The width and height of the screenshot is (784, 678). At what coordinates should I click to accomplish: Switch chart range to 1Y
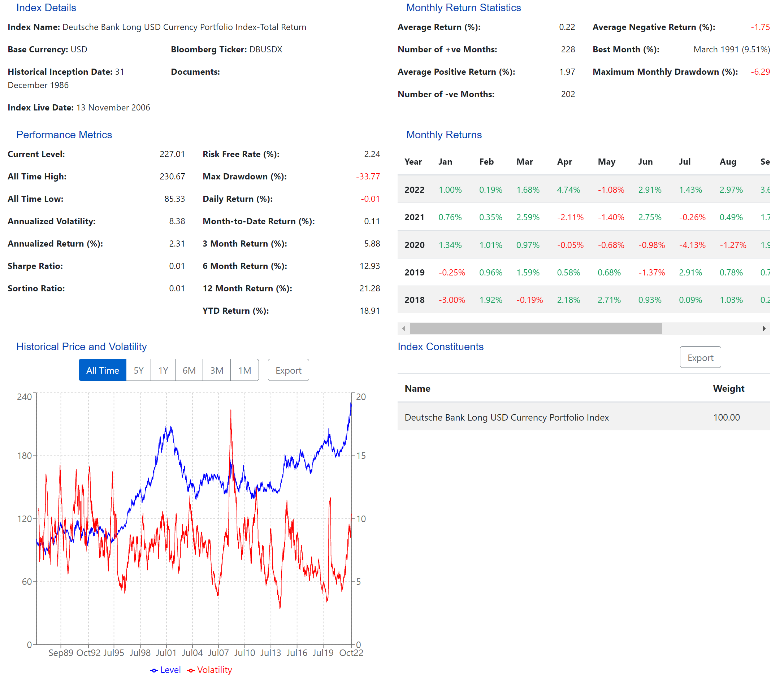[163, 370]
